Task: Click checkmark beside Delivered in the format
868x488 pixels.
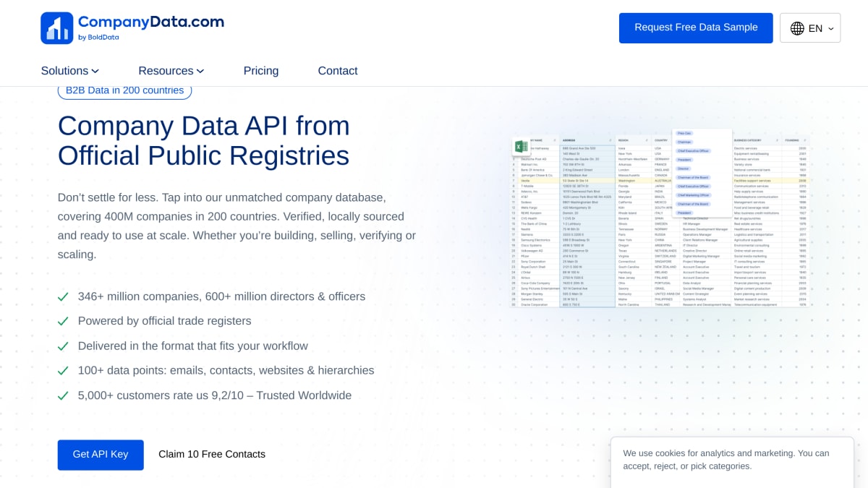Action: point(64,346)
